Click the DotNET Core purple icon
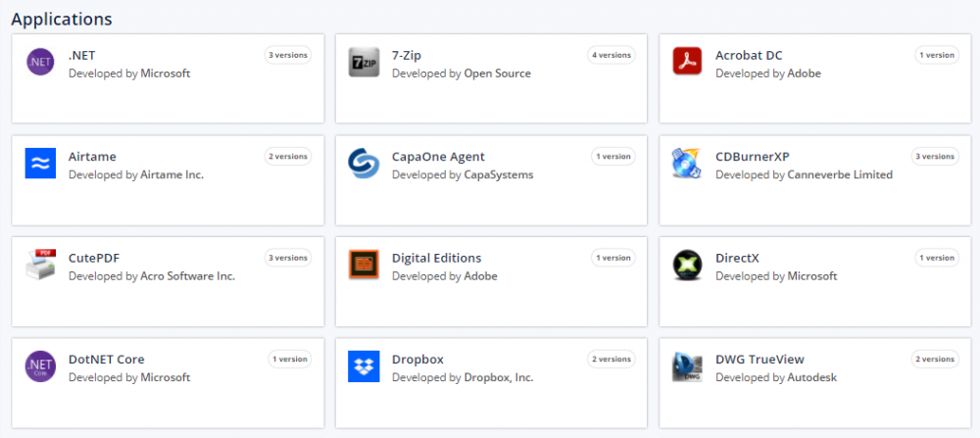This screenshot has width=980, height=438. pos(40,366)
